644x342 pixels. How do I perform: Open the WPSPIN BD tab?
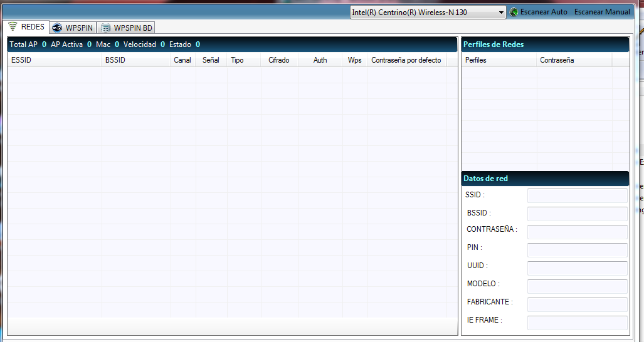[127, 28]
